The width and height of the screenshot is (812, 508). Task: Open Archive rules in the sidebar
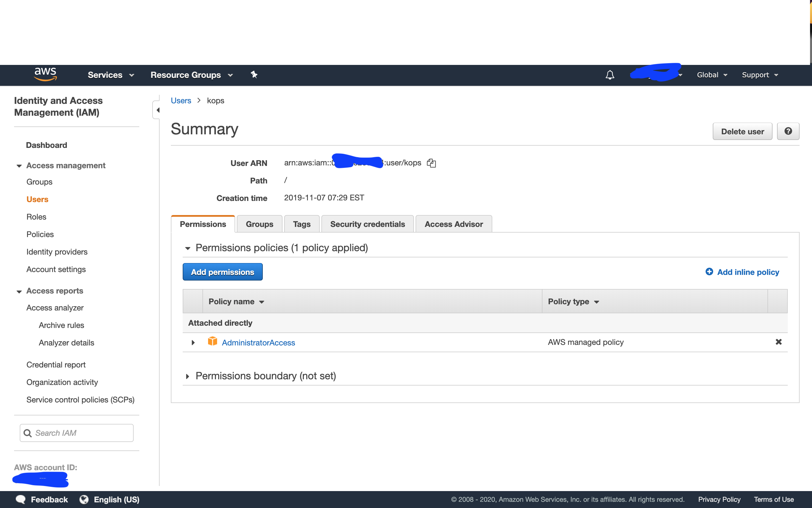click(x=61, y=325)
